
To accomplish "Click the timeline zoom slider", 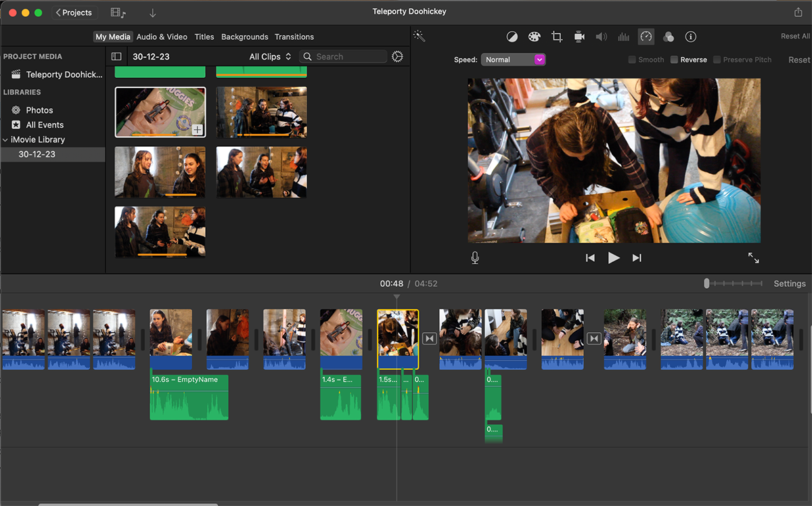I will (707, 283).
